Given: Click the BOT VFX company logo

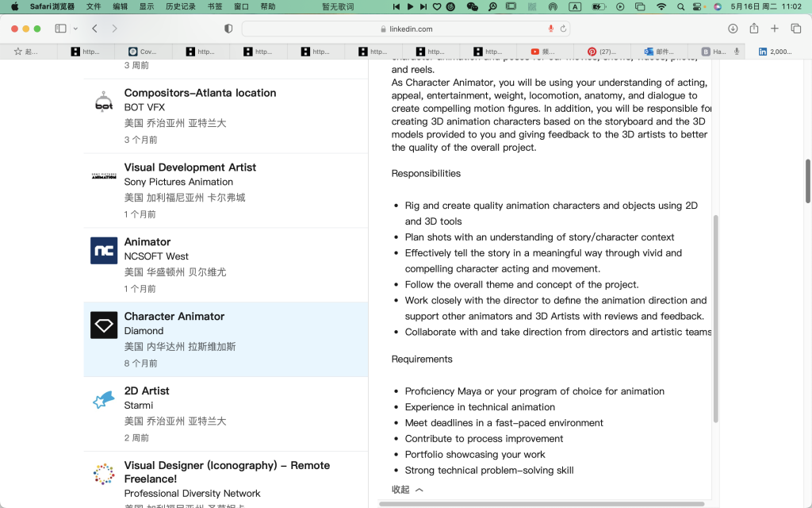Looking at the screenshot, I should (104, 102).
